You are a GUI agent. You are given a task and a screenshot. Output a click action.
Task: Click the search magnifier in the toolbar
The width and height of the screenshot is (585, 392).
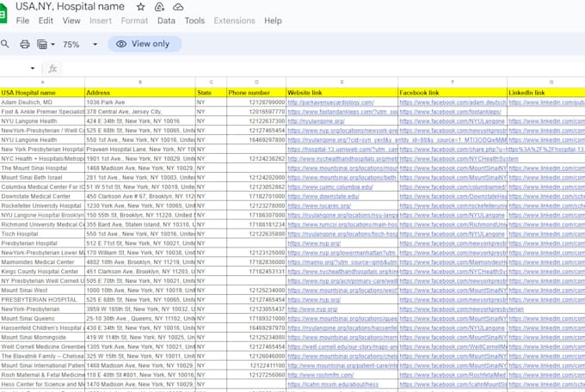tap(5, 44)
